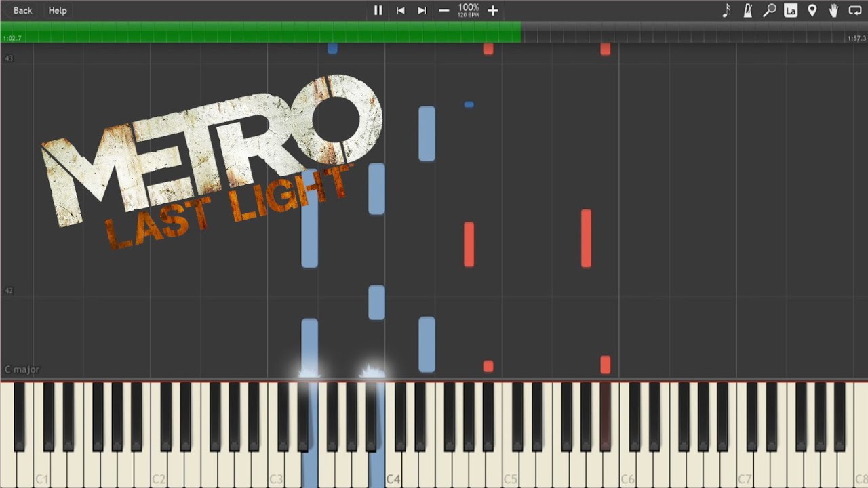Toggle the La note labels button

click(x=791, y=10)
